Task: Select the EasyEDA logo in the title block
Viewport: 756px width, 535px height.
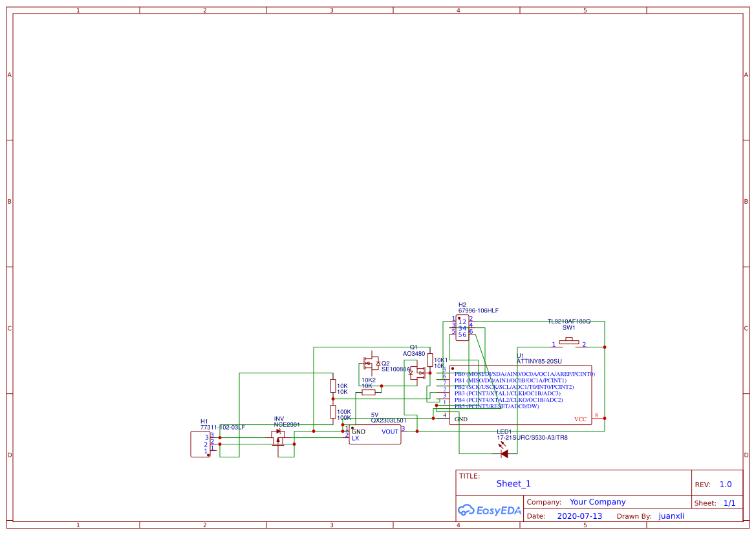Action: coord(489,510)
